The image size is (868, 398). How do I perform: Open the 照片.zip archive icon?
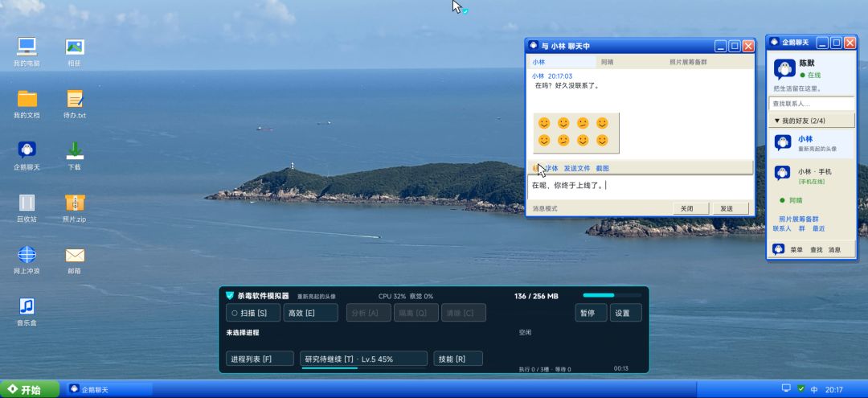(75, 202)
